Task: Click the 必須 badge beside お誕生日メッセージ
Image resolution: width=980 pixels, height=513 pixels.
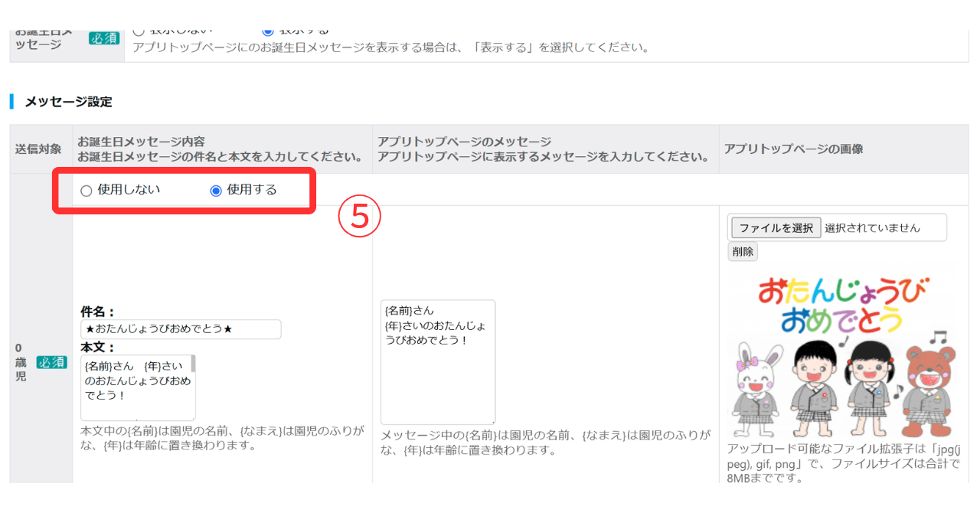Action: pos(104,38)
